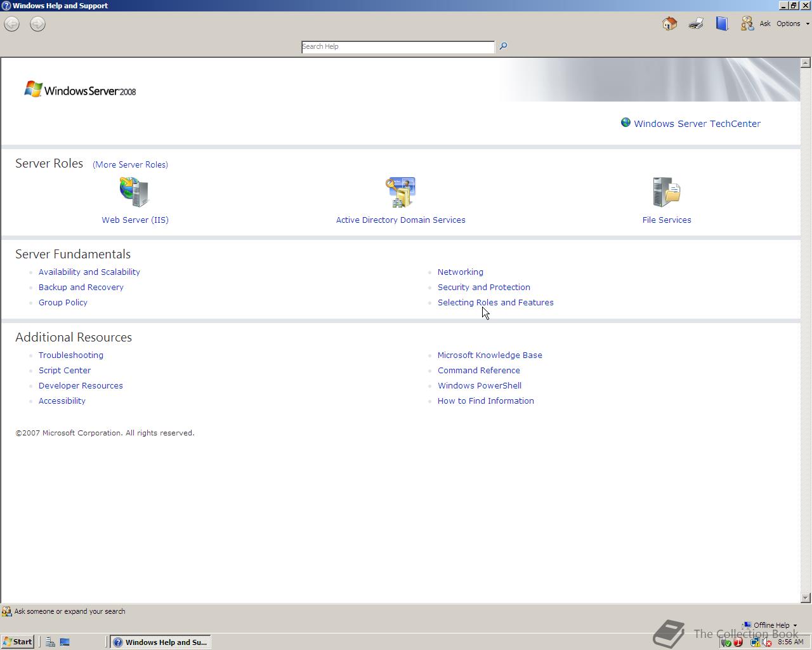This screenshot has height=650, width=812.
Task: Open Accessibility link
Action: tap(62, 401)
